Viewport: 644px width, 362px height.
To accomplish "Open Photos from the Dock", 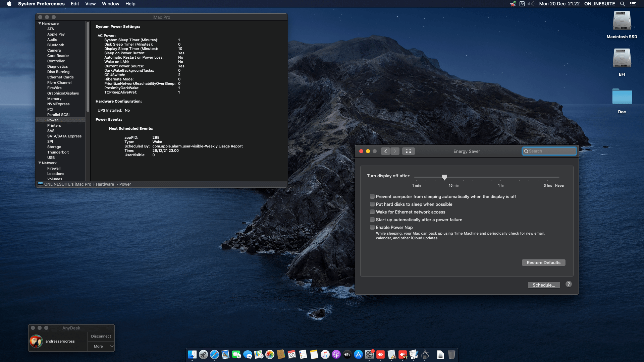I will tap(270, 354).
